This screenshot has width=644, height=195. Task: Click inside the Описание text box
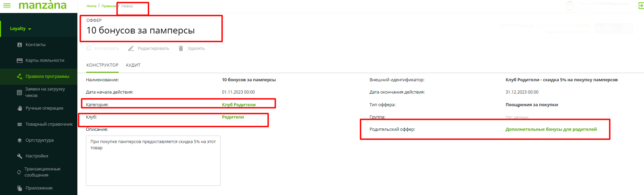pyautogui.click(x=153, y=164)
